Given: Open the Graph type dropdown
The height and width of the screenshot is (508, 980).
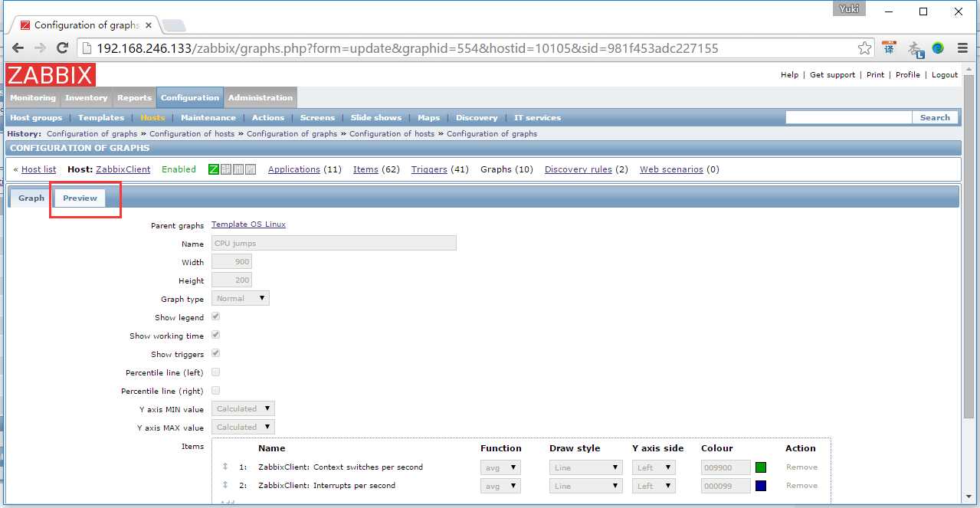Looking at the screenshot, I should (241, 298).
